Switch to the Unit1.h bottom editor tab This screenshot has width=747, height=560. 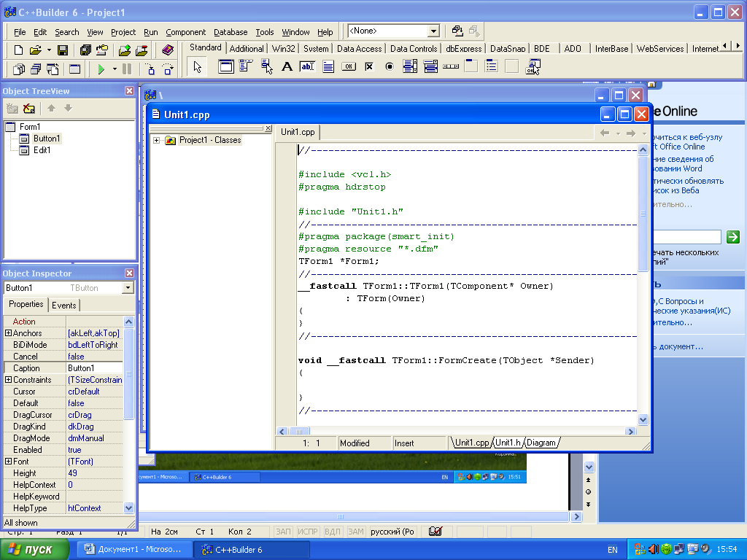[x=508, y=443]
